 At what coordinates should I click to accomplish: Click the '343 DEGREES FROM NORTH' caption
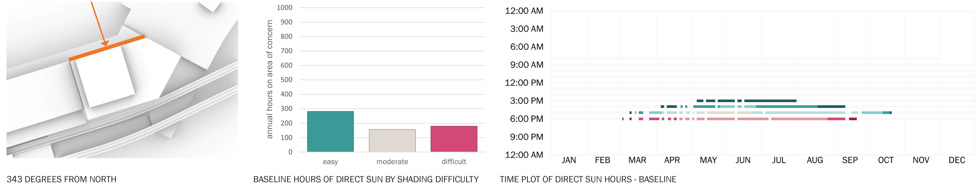(62, 179)
